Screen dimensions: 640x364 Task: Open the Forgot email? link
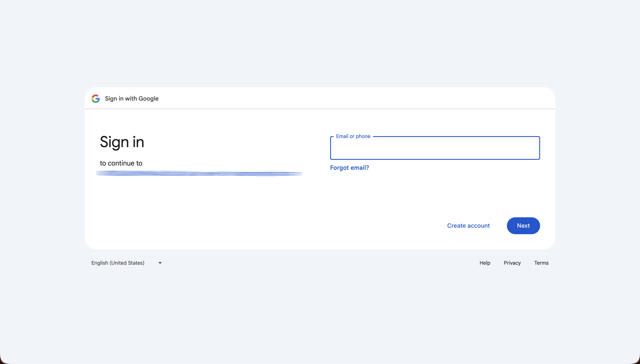[349, 167]
